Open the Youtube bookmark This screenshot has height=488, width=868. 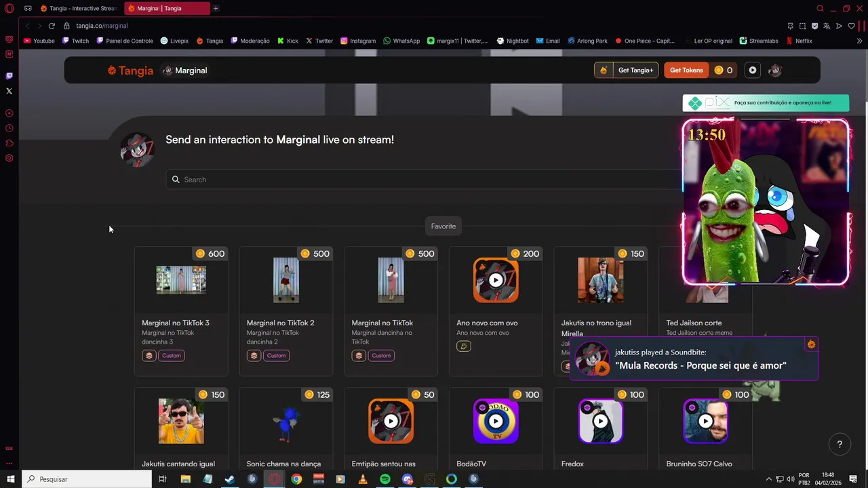click(x=39, y=41)
